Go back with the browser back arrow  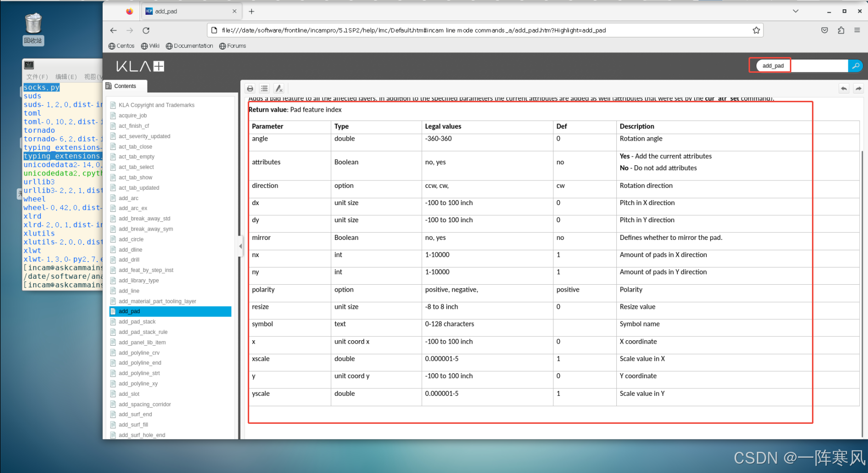(x=114, y=30)
